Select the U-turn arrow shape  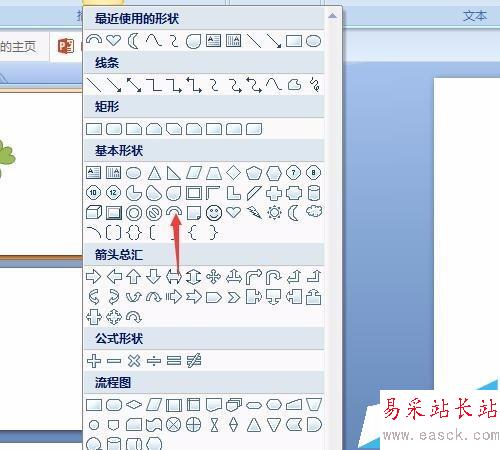coord(273,277)
